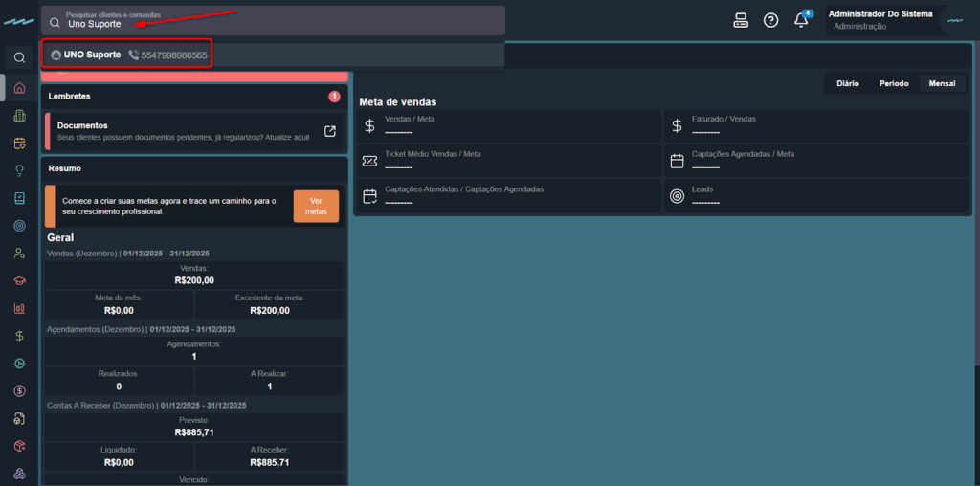Viewport: 980px width, 486px height.
Task: Click the help question mark icon
Action: click(770, 20)
